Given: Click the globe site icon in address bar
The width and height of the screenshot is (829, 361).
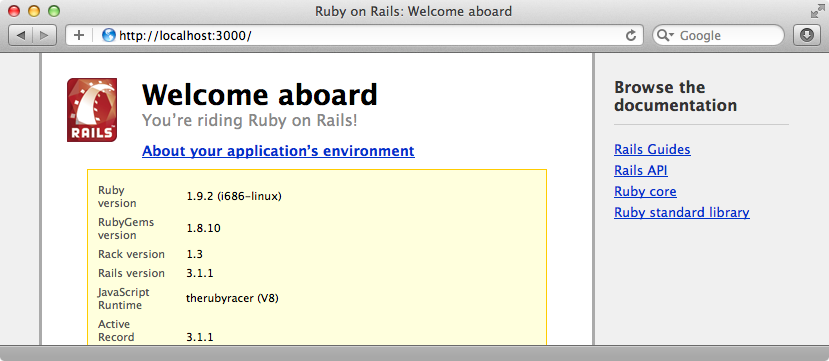Looking at the screenshot, I should pos(109,35).
